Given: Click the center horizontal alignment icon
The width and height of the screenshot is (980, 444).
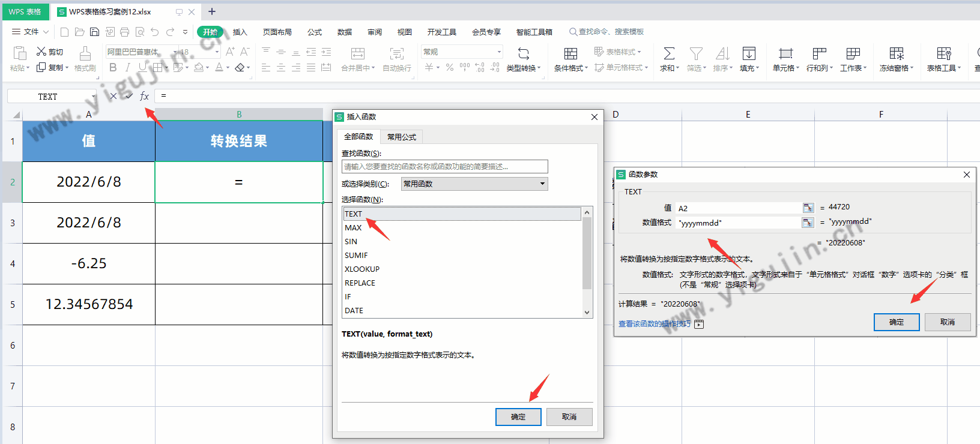Looking at the screenshot, I should click(281, 68).
